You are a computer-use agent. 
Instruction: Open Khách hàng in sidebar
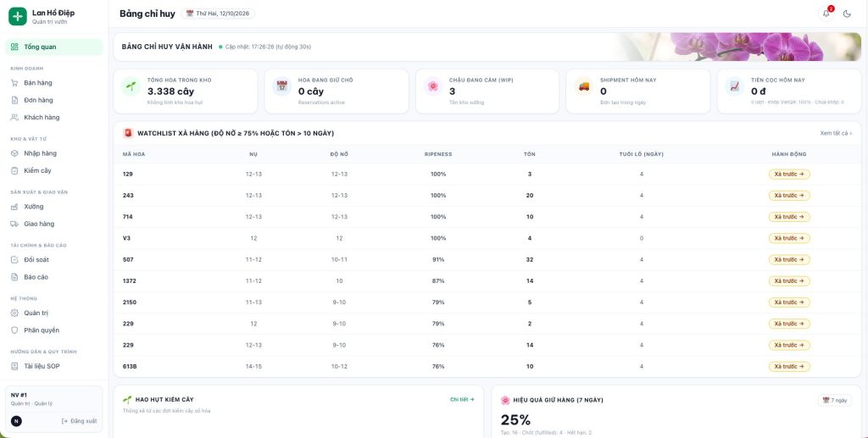(53, 117)
